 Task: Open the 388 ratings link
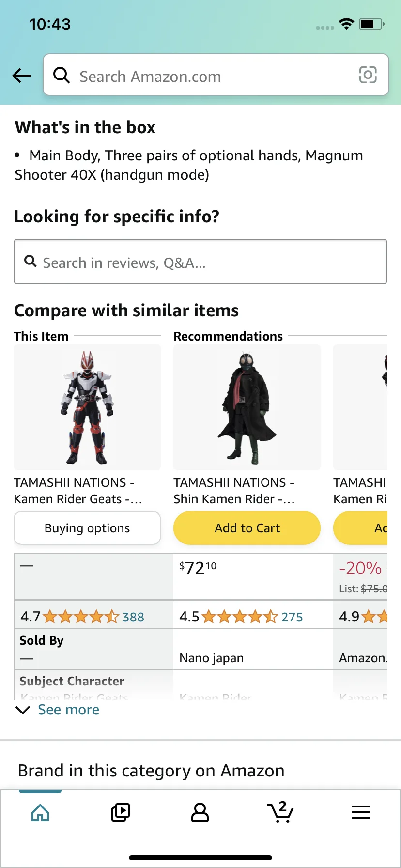[133, 617]
